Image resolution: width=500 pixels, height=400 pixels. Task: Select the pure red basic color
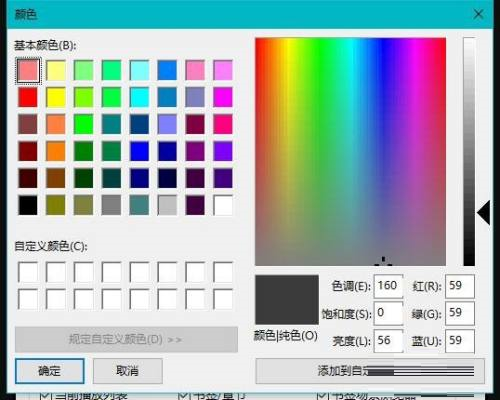click(28, 97)
